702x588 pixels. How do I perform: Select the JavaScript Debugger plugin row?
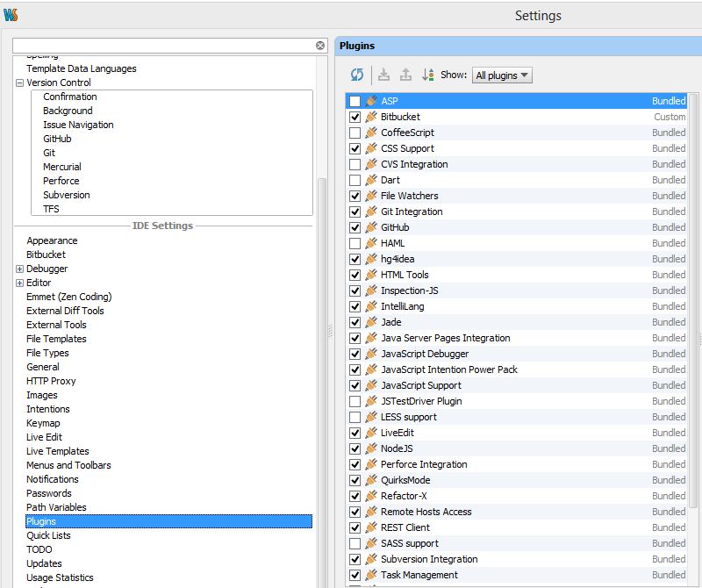pyautogui.click(x=517, y=354)
